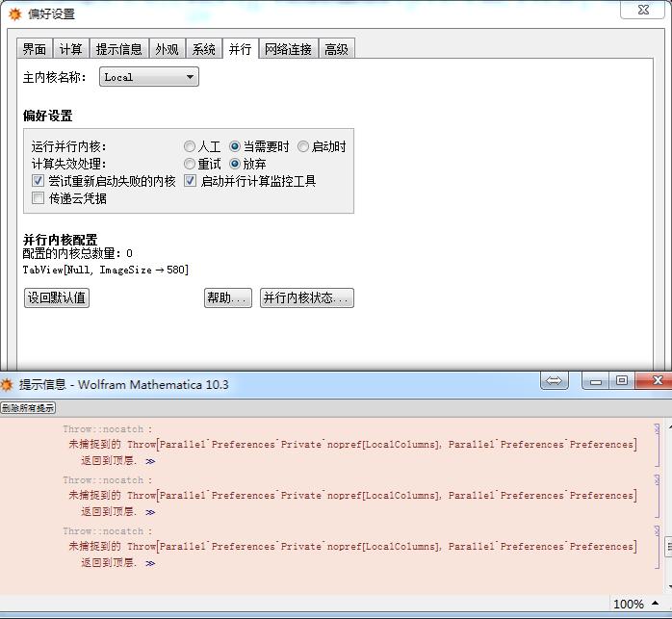Click the active 并行 tab

[240, 49]
